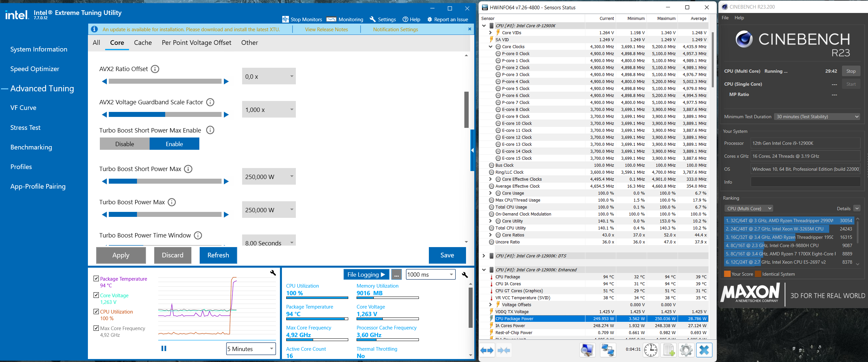Click the Stop Monitors icon in XTU

[285, 19]
